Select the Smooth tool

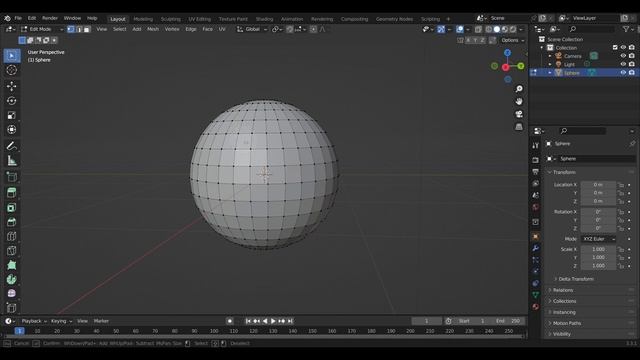coord(12,293)
